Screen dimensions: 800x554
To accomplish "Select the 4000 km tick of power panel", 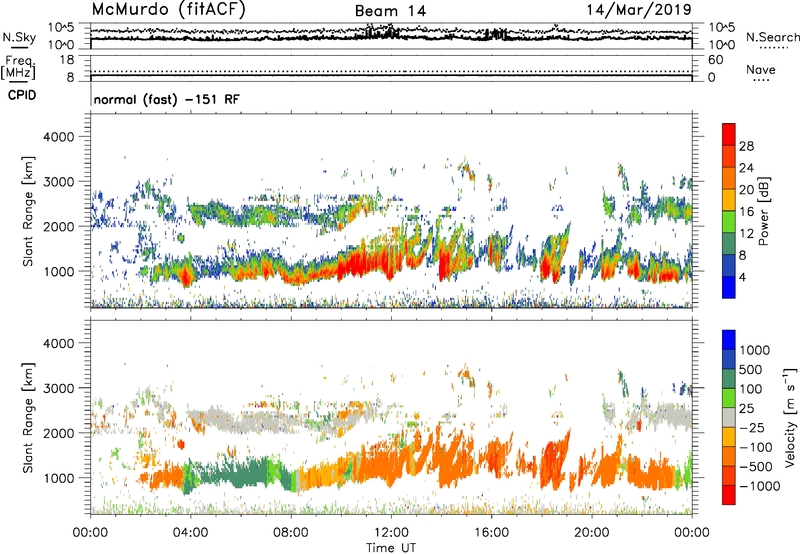I will [x=59, y=137].
